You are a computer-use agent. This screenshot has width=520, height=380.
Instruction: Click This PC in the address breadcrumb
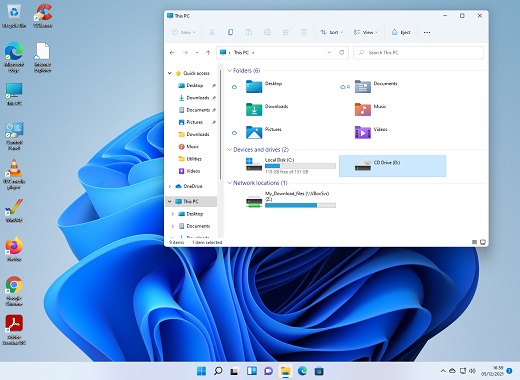coord(241,52)
